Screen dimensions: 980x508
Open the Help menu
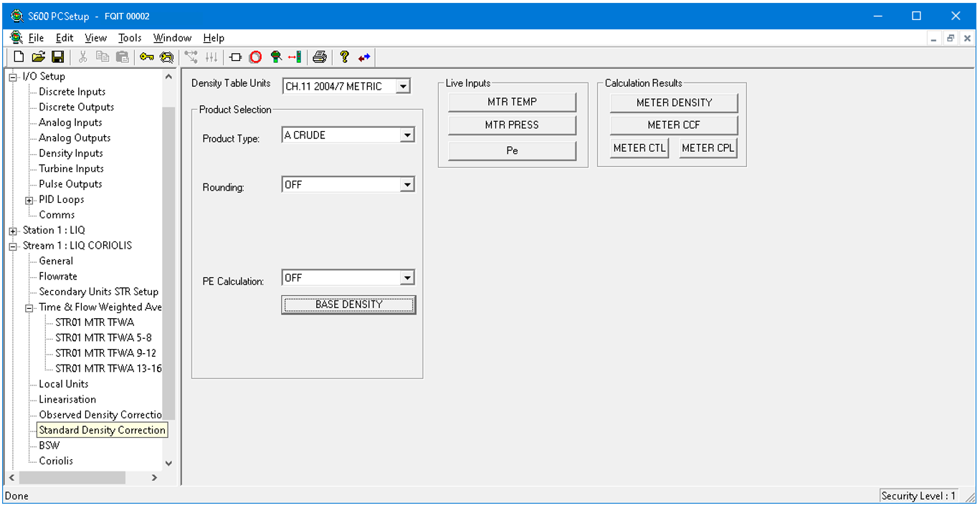(214, 38)
